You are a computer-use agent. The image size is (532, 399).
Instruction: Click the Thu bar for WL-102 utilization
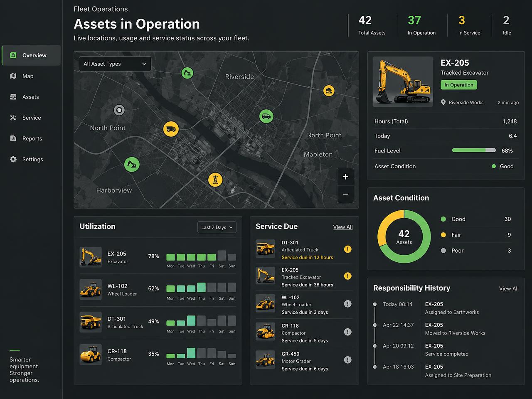point(201,287)
